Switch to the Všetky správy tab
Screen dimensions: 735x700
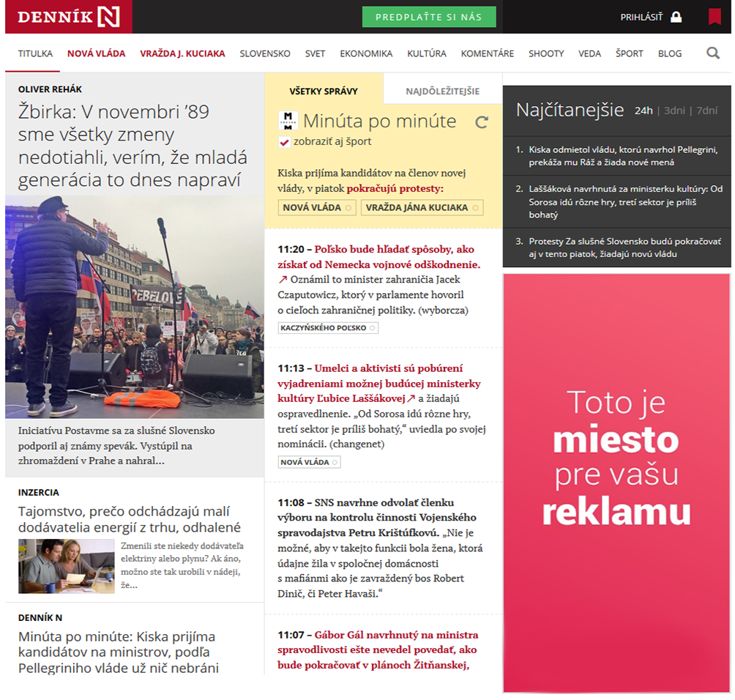click(x=324, y=91)
